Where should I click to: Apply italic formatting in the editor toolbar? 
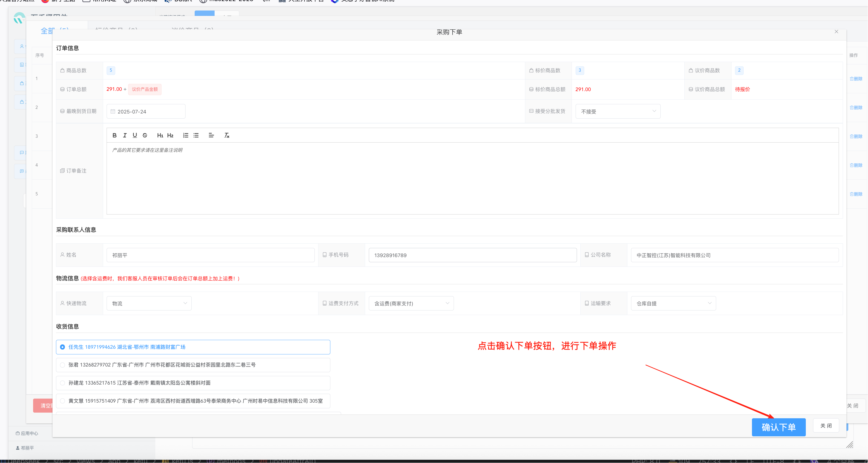[125, 135]
